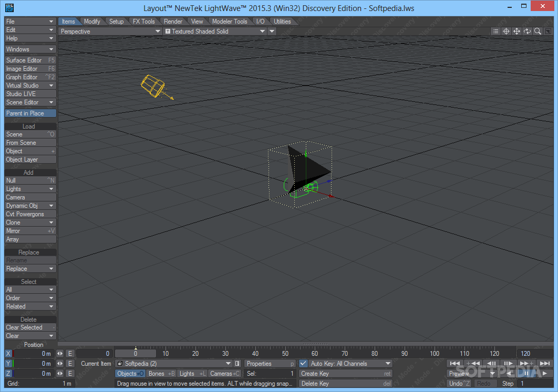
Task: Switch to Objects selection mode
Action: [130, 374]
